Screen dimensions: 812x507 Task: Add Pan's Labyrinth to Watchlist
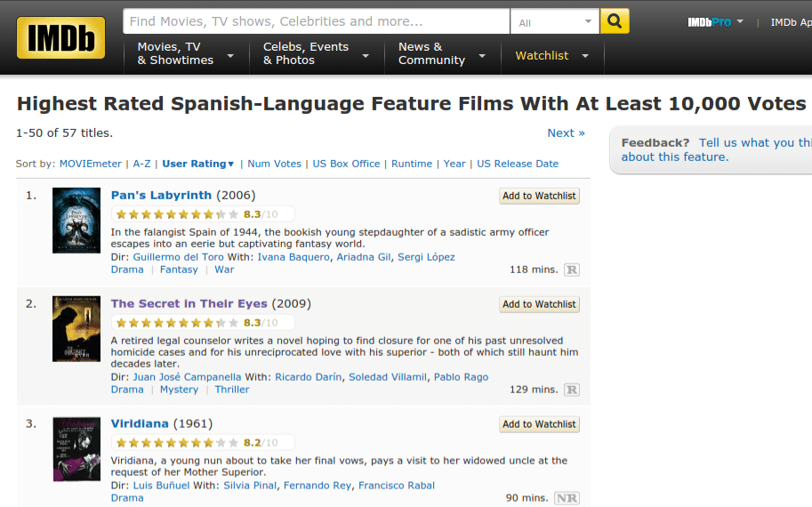tap(539, 197)
